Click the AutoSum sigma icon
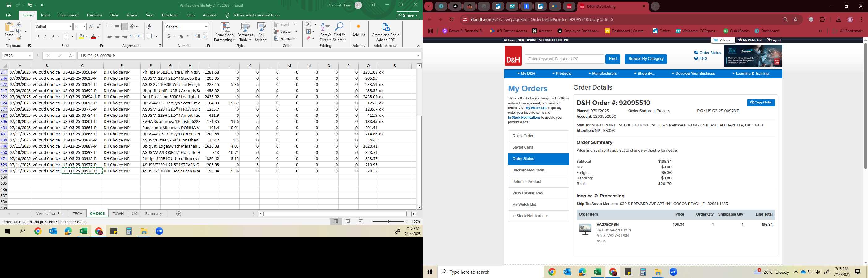 click(308, 24)
